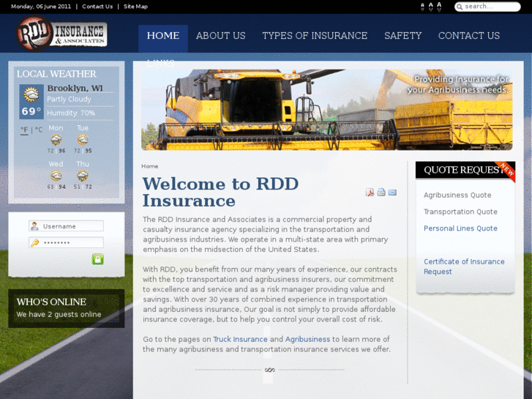Open TYPES OF INSURANCE menu
532x399 pixels.
coord(315,36)
